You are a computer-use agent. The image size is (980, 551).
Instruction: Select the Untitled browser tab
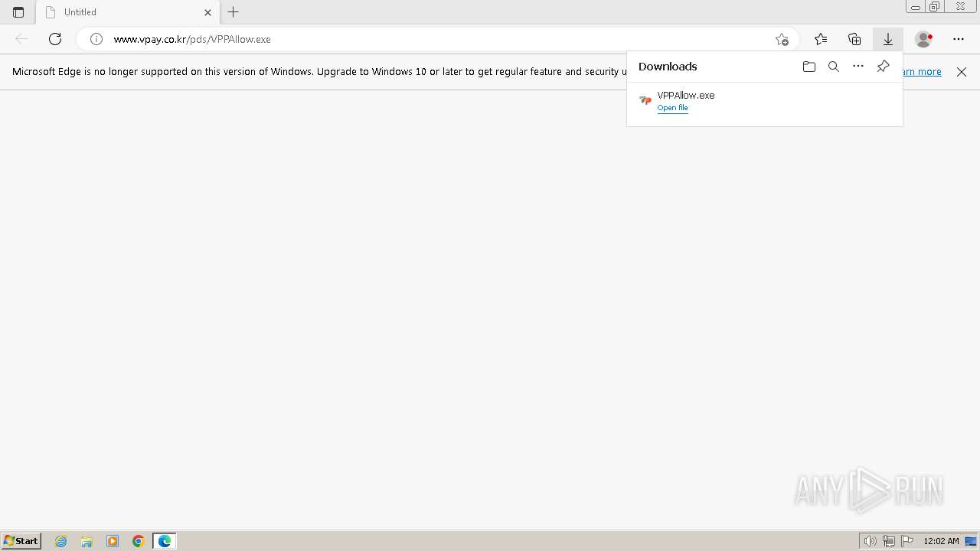[129, 12]
